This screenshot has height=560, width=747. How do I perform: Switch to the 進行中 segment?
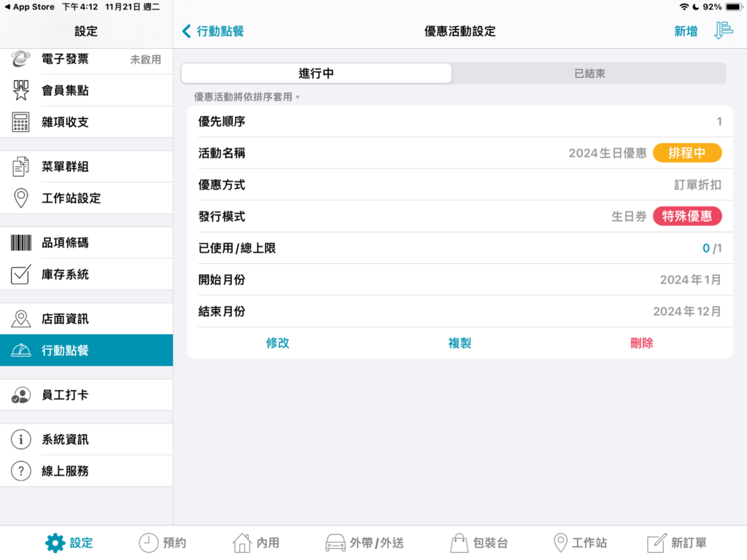click(x=317, y=74)
